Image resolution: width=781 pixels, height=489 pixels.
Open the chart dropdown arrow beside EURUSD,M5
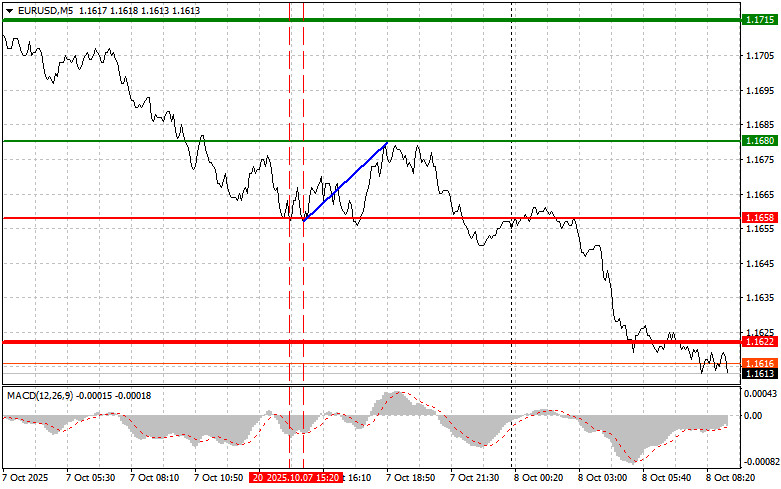[x=9, y=8]
